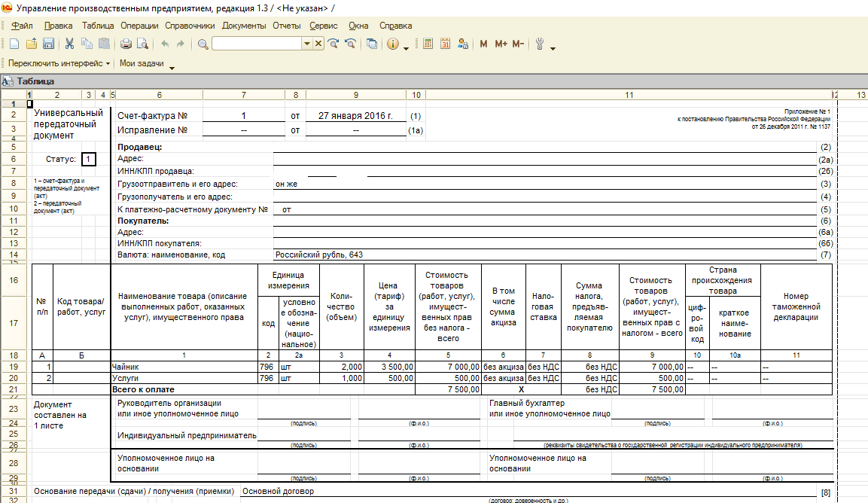Click the Таблица window title icon
The image size is (868, 503).
click(x=8, y=81)
